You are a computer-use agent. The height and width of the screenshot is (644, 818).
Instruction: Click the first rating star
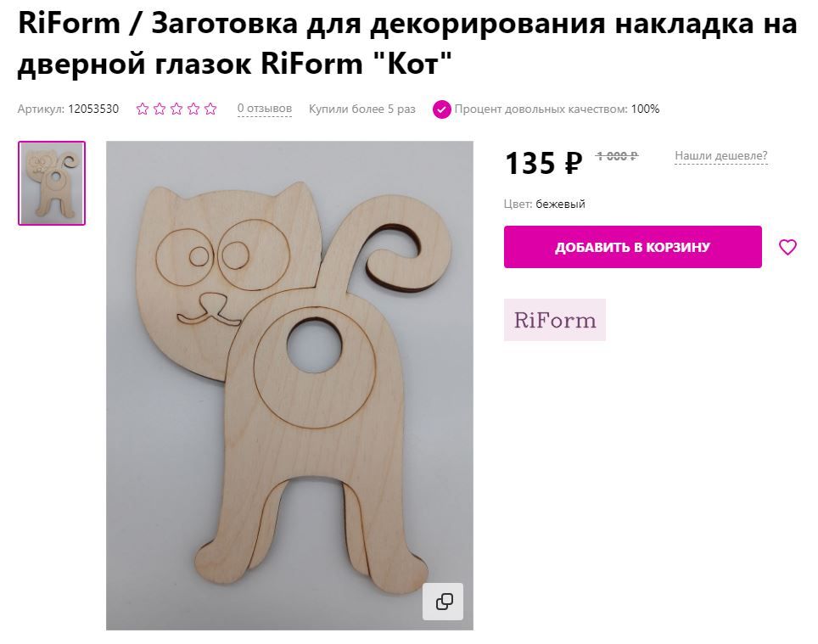click(143, 109)
